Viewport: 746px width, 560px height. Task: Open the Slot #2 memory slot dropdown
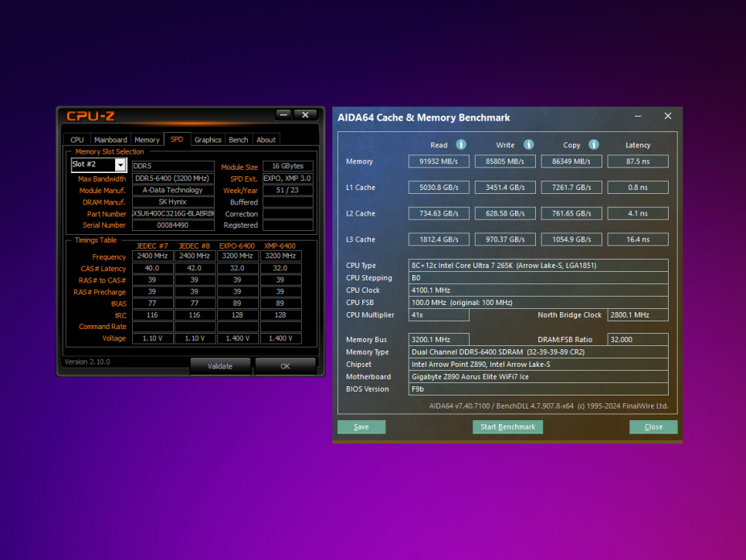click(120, 165)
